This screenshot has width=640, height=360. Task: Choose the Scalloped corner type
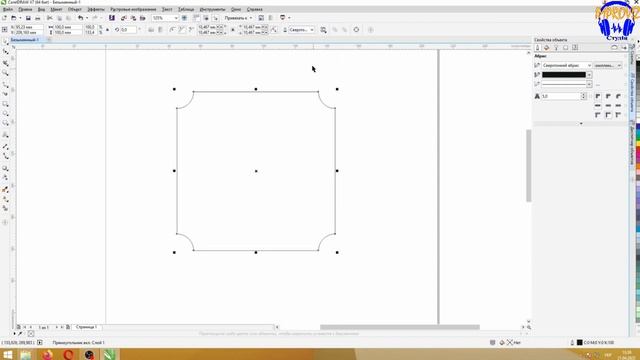(x=182, y=29)
